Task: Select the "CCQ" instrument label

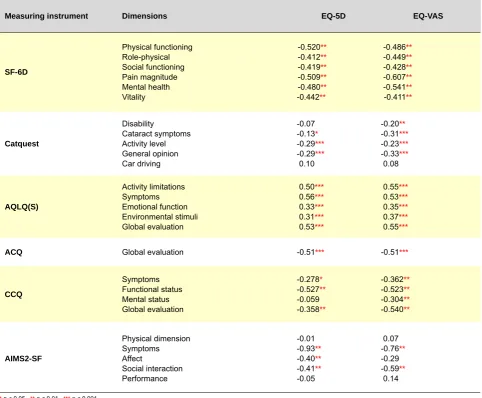Action: point(13,294)
